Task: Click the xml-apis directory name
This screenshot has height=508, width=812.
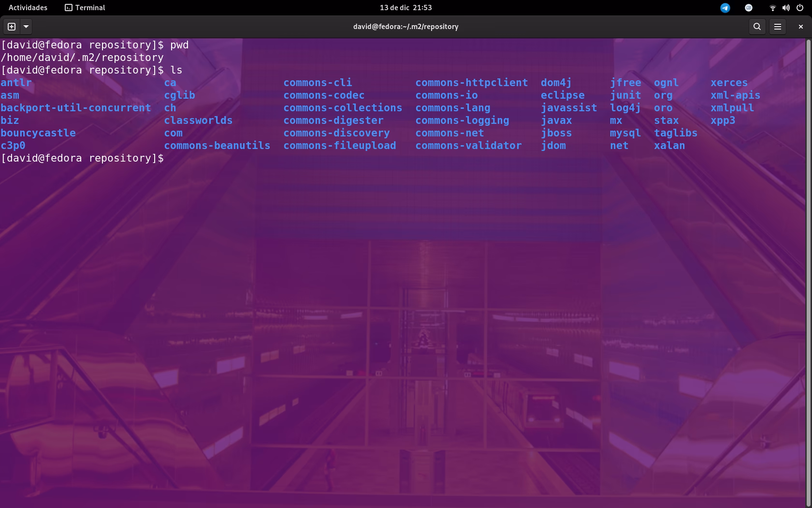Action: coord(735,95)
